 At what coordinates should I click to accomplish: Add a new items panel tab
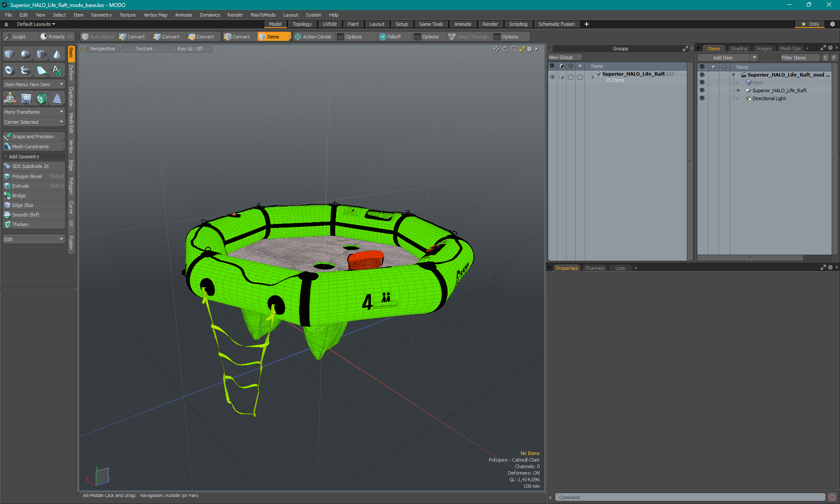click(807, 49)
